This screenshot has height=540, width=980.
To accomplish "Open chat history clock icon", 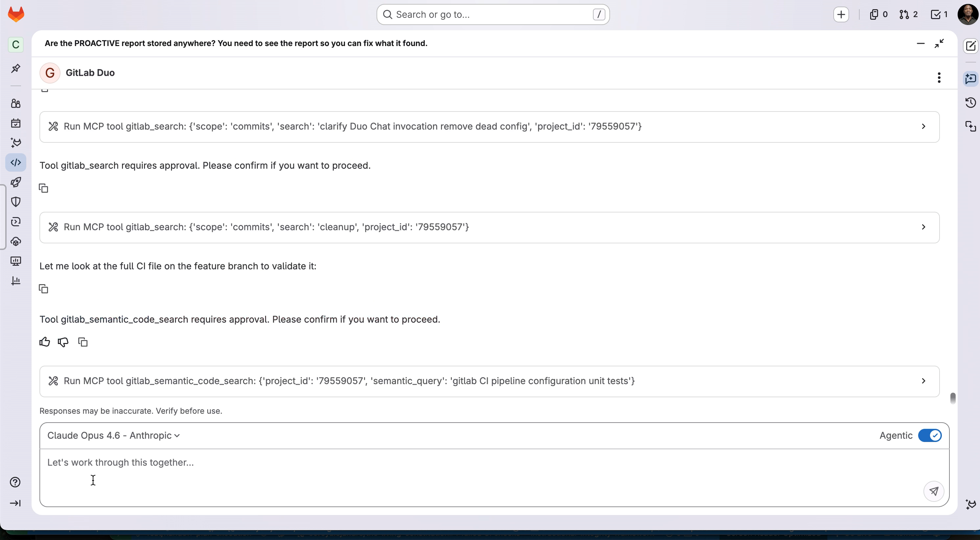I will point(970,103).
